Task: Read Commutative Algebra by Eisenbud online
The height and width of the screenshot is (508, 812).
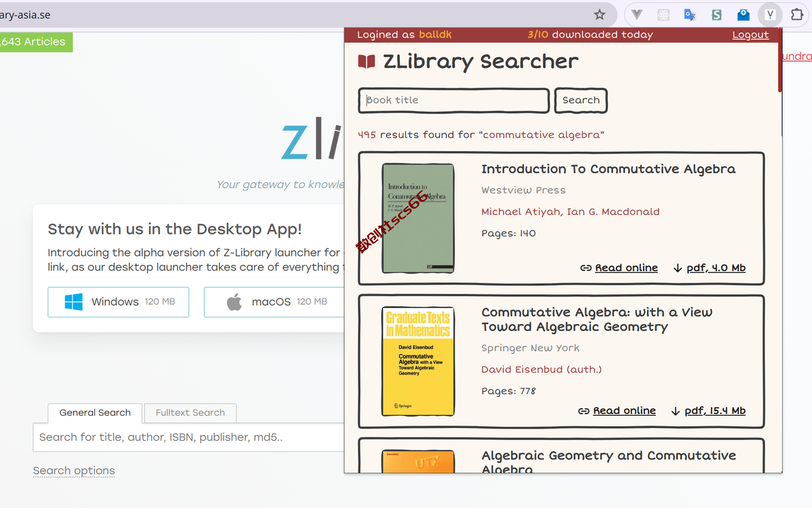Action: point(624,411)
